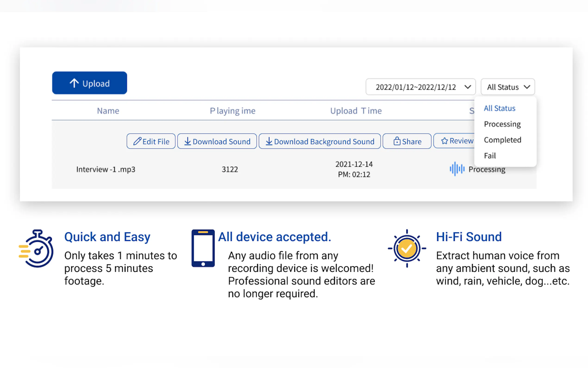Click the Upload Time column header
This screenshot has height=368, width=588.
pos(356,111)
